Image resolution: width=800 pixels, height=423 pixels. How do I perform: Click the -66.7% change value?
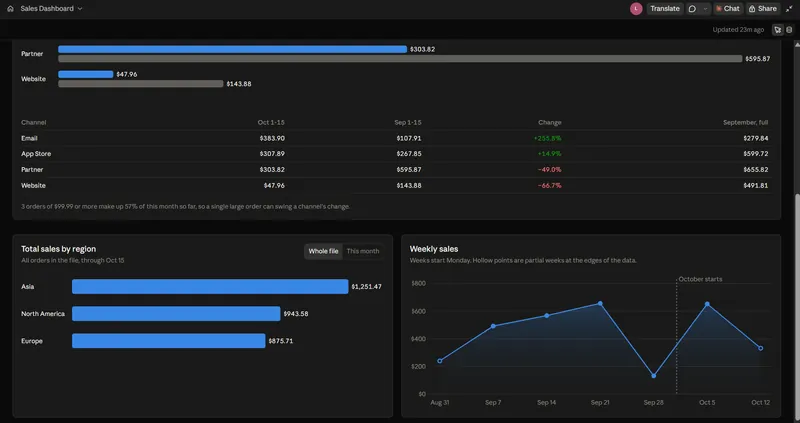pyautogui.click(x=549, y=185)
